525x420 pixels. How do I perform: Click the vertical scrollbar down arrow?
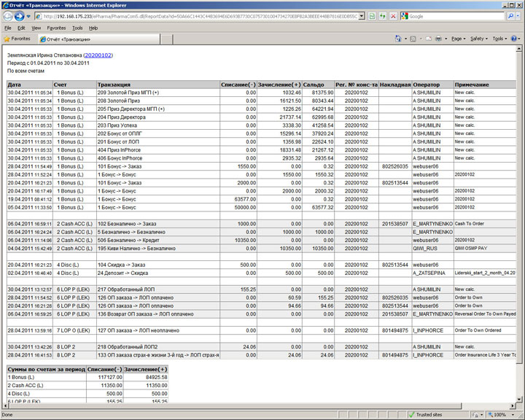tap(518, 399)
